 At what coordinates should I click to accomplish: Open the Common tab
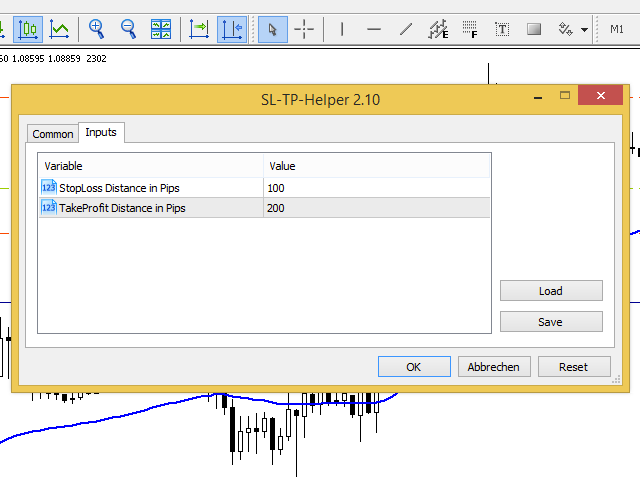pyautogui.click(x=53, y=134)
